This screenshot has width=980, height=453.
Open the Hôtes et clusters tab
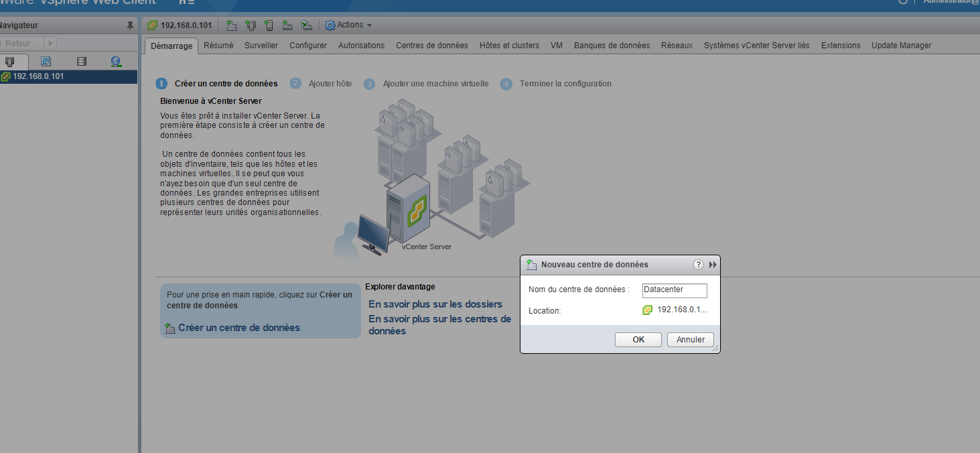point(509,46)
